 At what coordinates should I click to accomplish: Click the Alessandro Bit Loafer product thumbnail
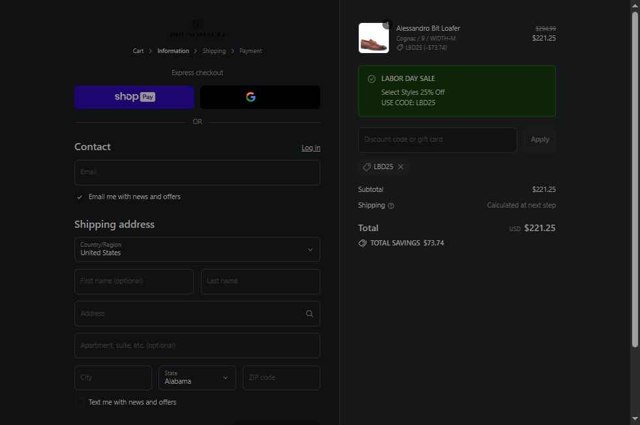point(373,38)
